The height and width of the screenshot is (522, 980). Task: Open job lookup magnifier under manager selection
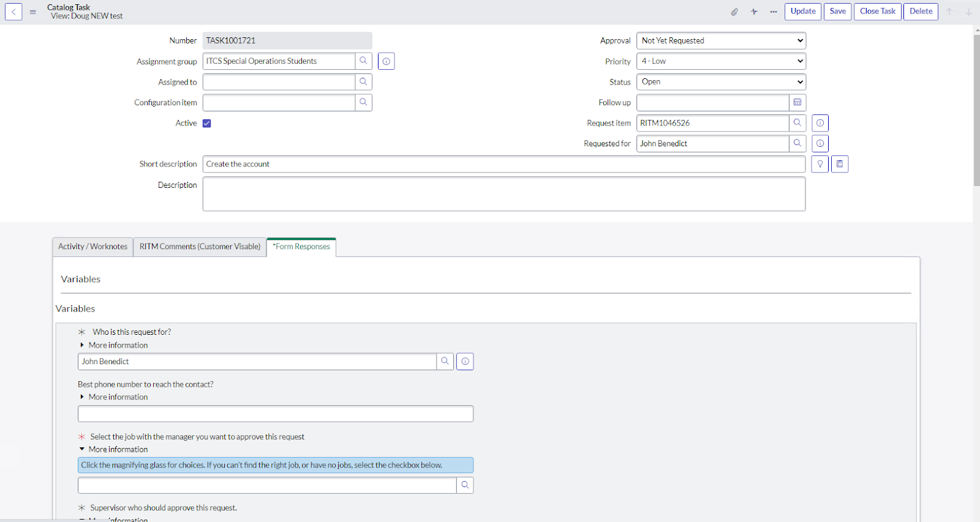(x=465, y=485)
